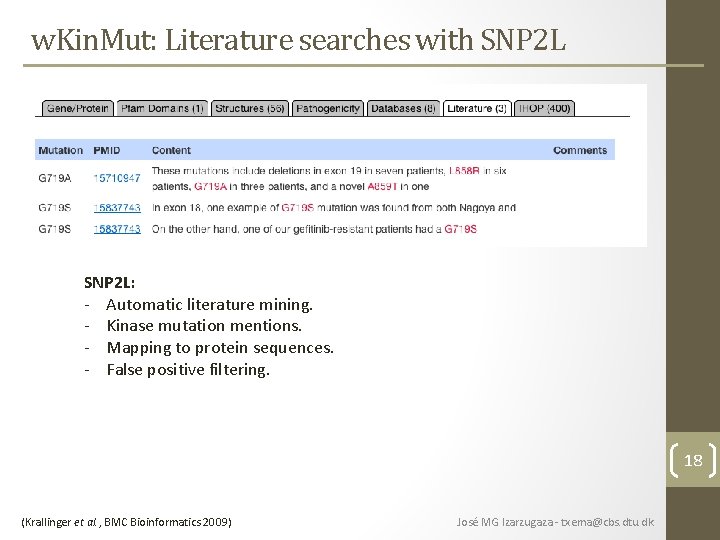Select G719S cell in gefitinib-resistant row
Screen dimensions: 720x540
55,229
